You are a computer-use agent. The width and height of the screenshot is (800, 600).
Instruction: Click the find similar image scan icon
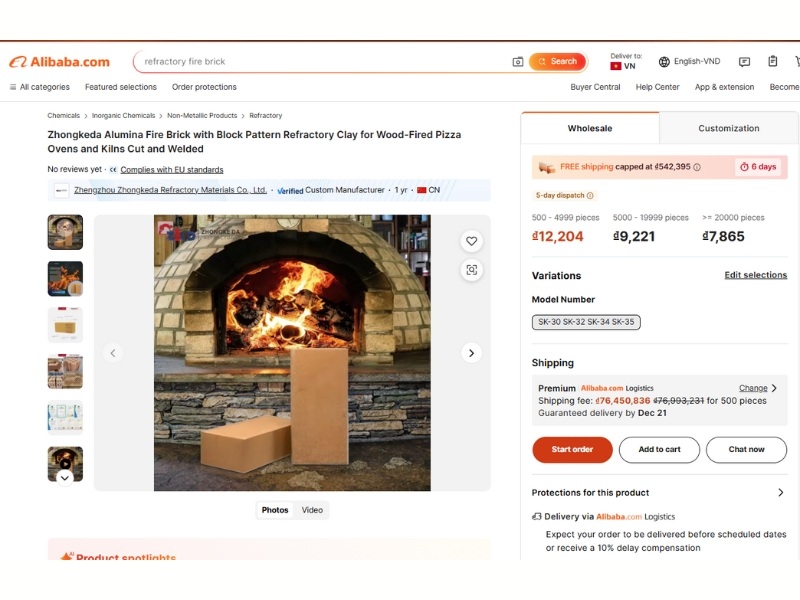(x=472, y=270)
